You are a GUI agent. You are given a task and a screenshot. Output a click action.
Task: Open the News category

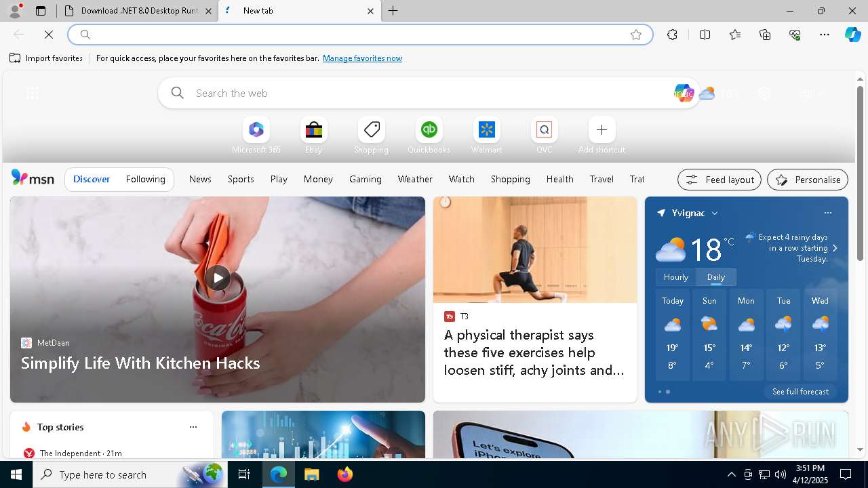tap(200, 179)
